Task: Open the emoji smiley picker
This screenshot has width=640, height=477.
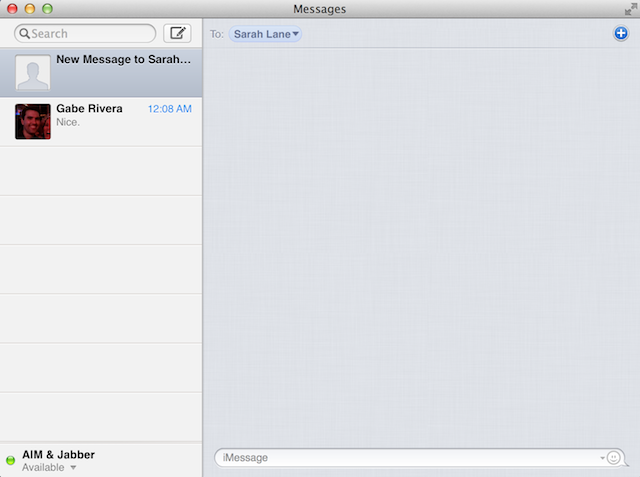Action: pyautogui.click(x=613, y=457)
